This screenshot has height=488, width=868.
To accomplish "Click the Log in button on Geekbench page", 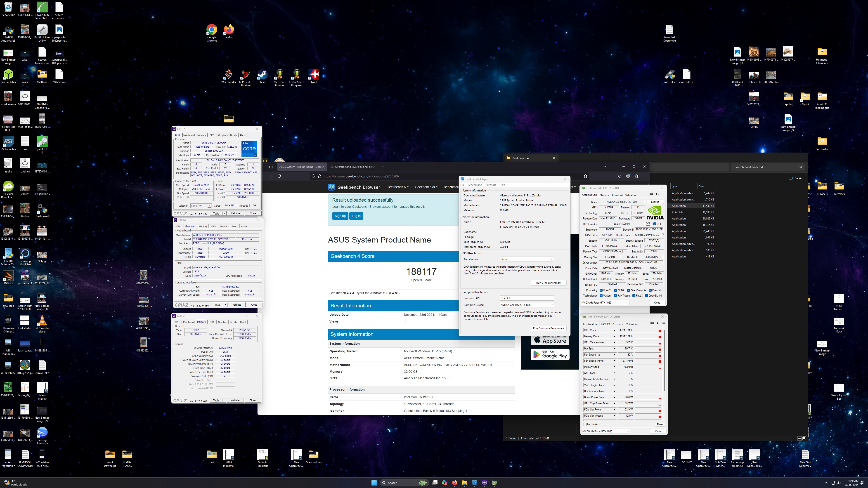I will click(x=356, y=216).
